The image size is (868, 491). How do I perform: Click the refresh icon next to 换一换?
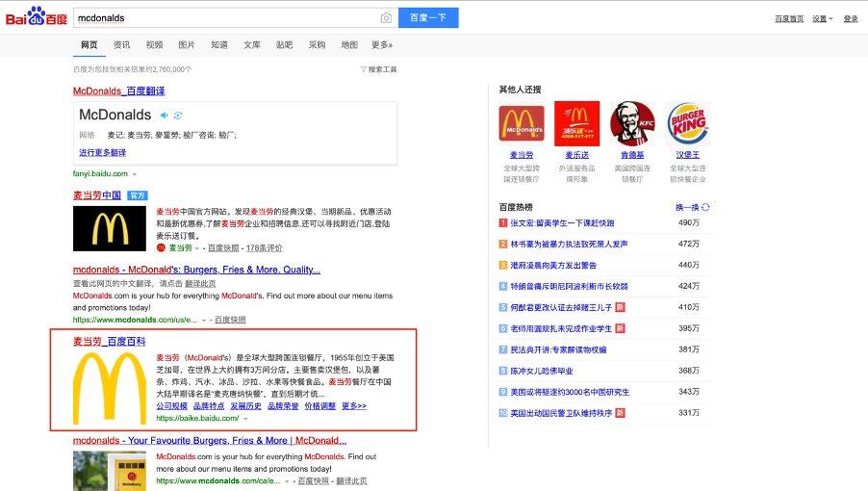coord(705,207)
